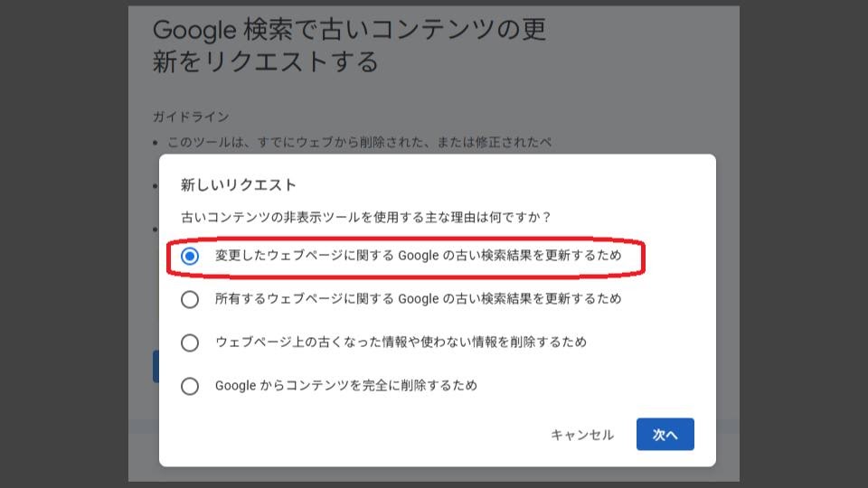The image size is (868, 488).
Task: Click the キャンセル button
Action: tap(582, 435)
